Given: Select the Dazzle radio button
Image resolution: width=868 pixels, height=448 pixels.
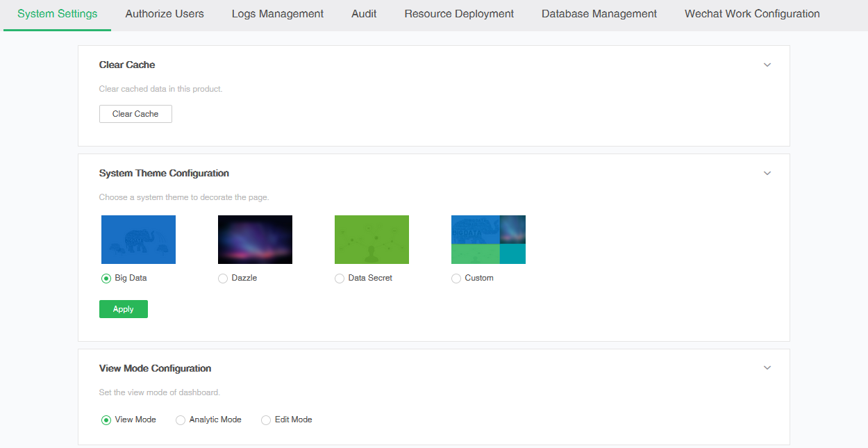Looking at the screenshot, I should click(x=223, y=279).
